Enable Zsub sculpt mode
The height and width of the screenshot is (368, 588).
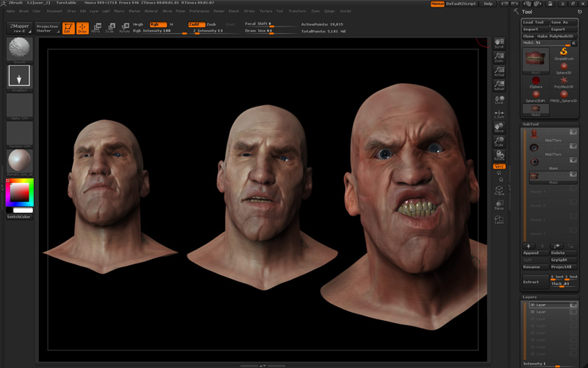point(212,24)
